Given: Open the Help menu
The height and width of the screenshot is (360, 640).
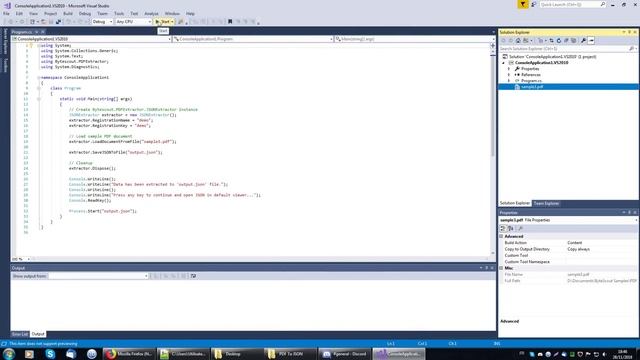Looking at the screenshot, I should pyautogui.click(x=190, y=13).
